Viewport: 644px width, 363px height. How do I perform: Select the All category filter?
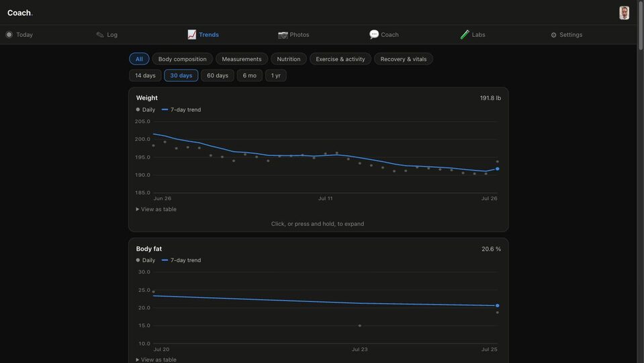click(139, 58)
